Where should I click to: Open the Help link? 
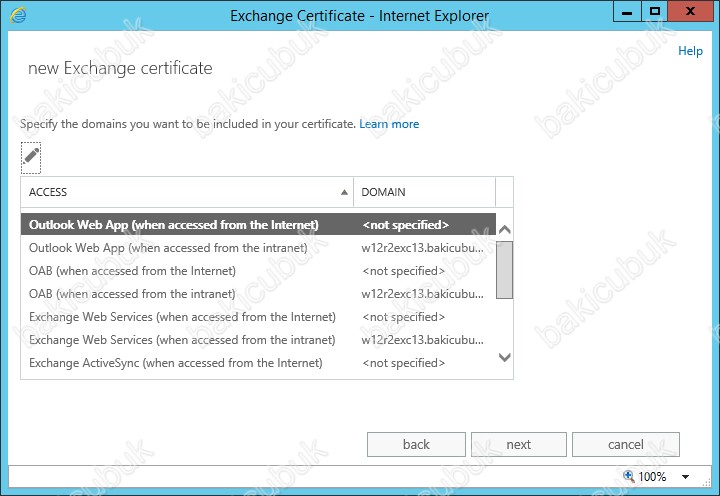[690, 51]
